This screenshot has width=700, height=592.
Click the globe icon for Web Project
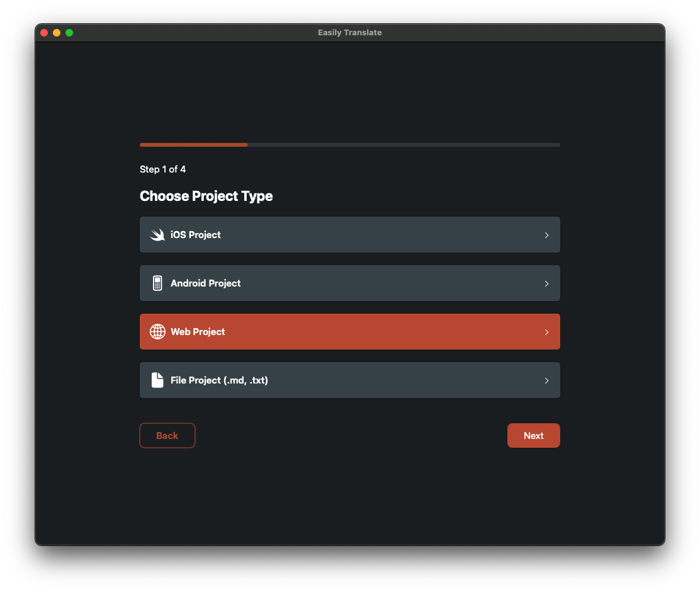click(x=157, y=331)
